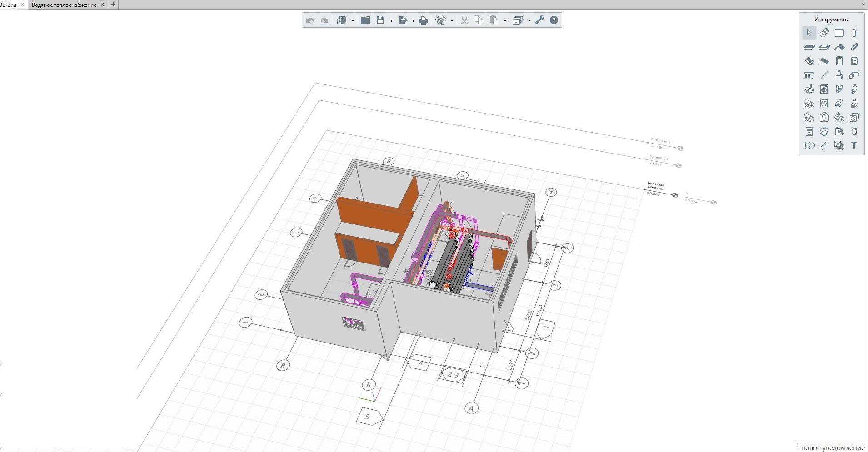Paste with the clipboard icon

click(x=494, y=20)
